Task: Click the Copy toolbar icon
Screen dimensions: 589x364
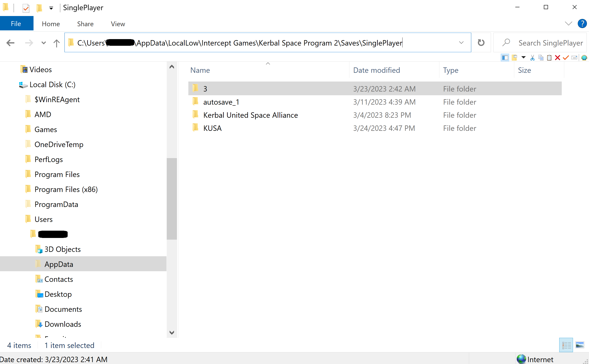Action: 541,58
